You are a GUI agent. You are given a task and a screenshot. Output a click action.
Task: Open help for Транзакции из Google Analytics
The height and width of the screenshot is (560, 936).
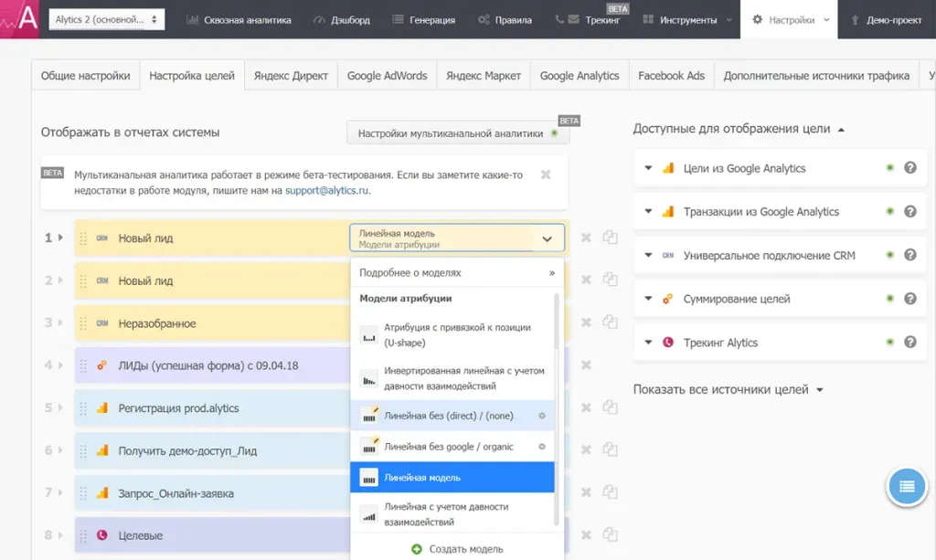909,211
